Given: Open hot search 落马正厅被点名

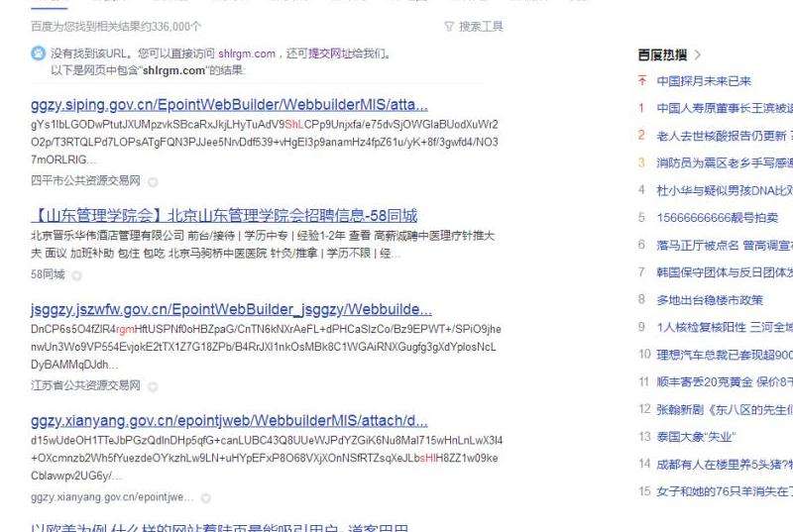Looking at the screenshot, I should [725, 245].
